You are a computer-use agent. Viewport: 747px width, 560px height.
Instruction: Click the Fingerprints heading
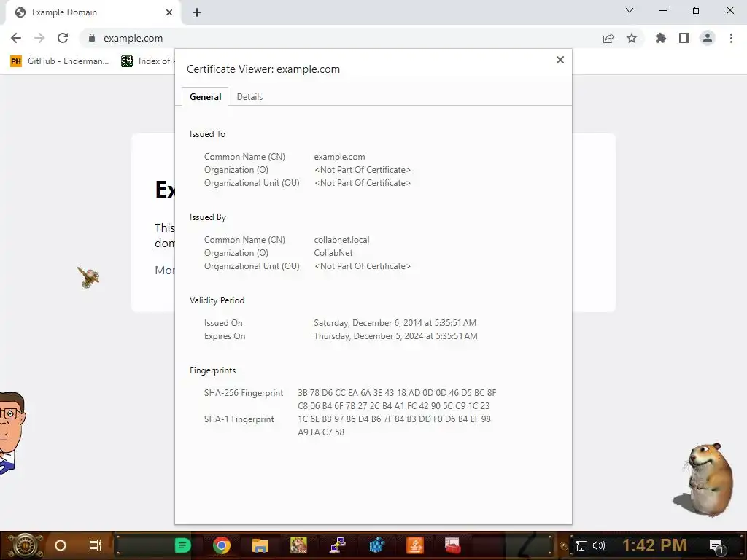coord(212,370)
